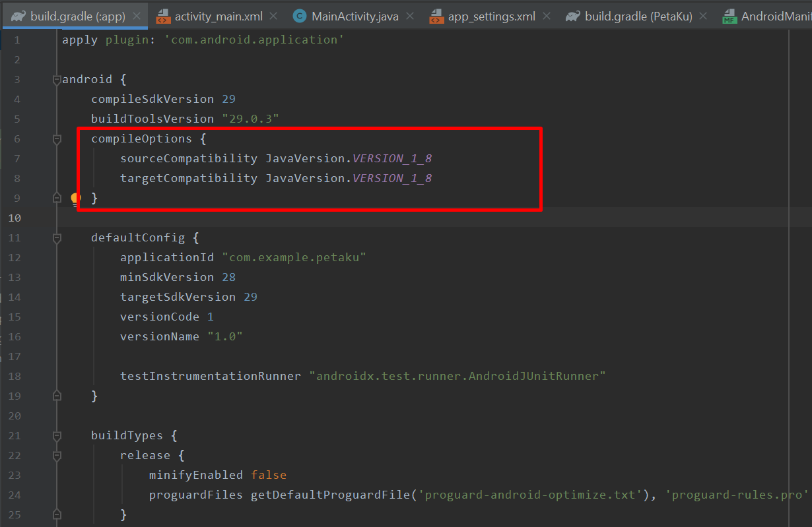Collapse the compileOptions block fold marker
The height and width of the screenshot is (527, 812).
pos(57,139)
